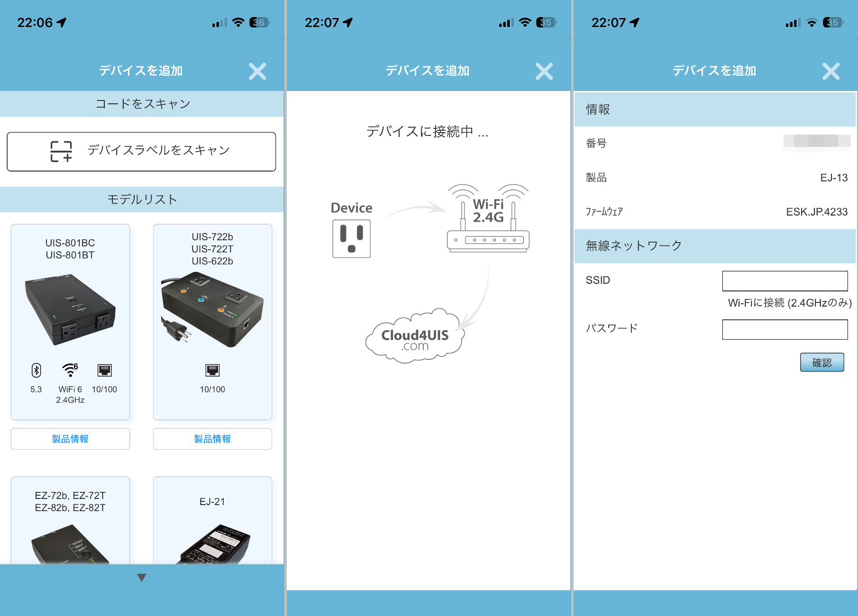Tap the location arrow beside 22:07 on right screen

(634, 22)
